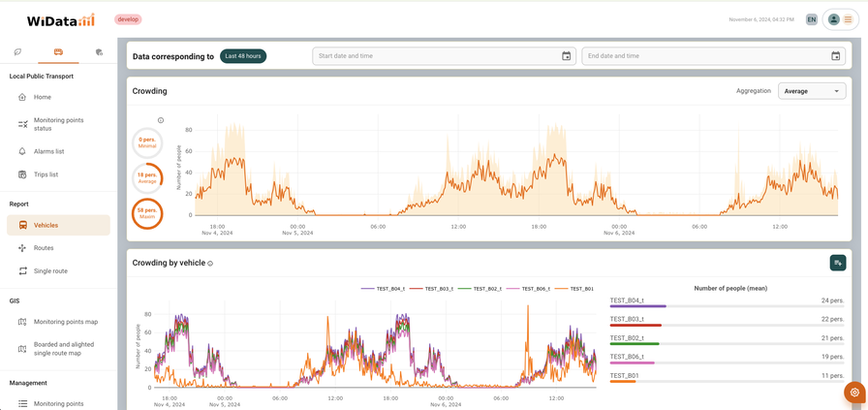Click the Routes icon in sidebar
868x410 pixels.
click(22, 248)
